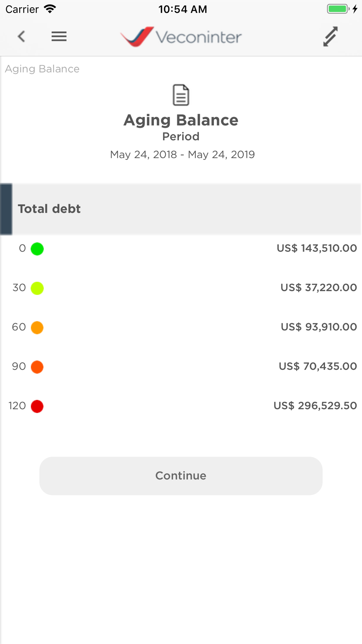The height and width of the screenshot is (644, 362).
Task: Tap the US$ 93,910.00 amount
Action: click(x=319, y=327)
